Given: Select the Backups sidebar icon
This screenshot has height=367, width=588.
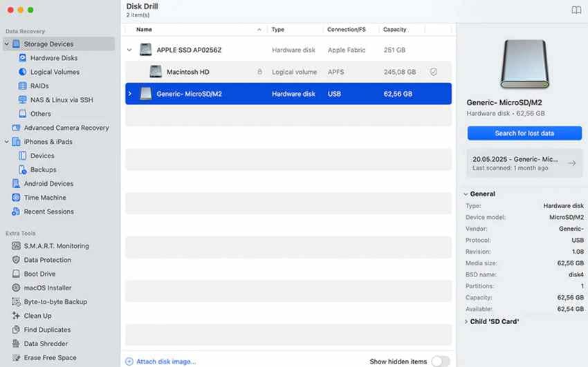Looking at the screenshot, I should point(23,169).
